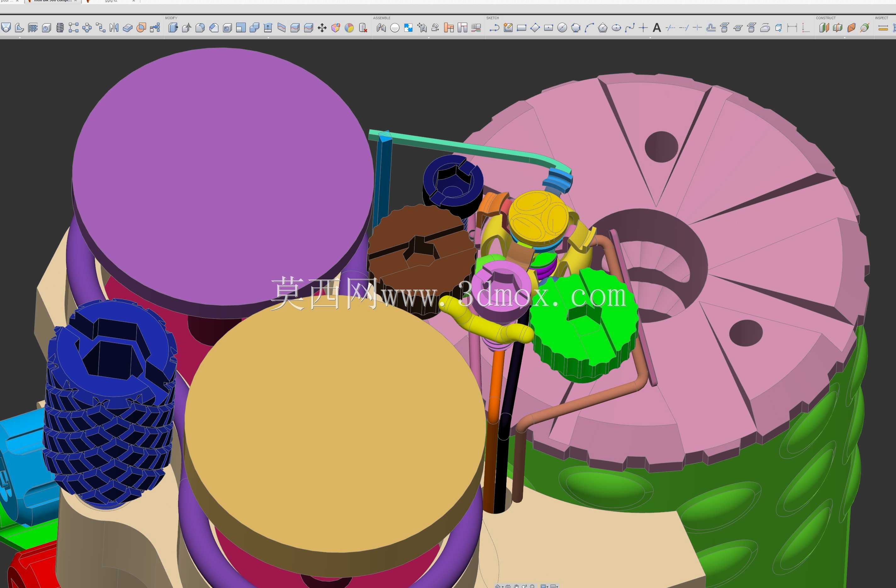Select the tan disc body
896x588 pixels.
pos(335,425)
